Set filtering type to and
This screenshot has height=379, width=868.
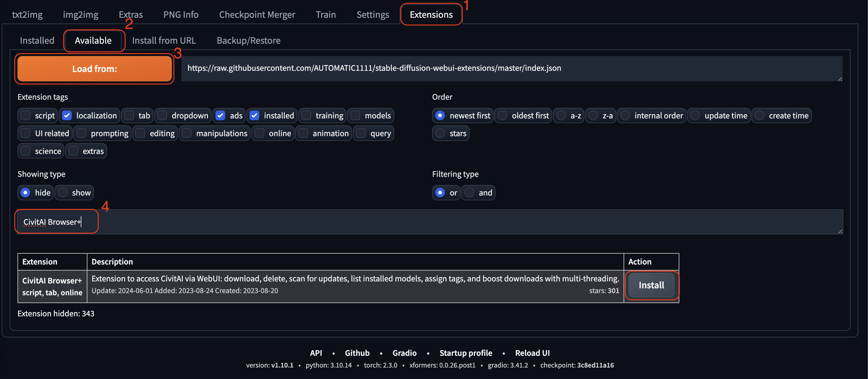coord(469,193)
